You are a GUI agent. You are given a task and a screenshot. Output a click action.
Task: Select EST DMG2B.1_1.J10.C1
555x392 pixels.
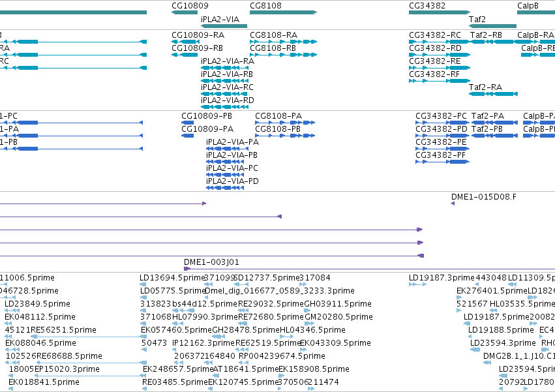(519, 356)
